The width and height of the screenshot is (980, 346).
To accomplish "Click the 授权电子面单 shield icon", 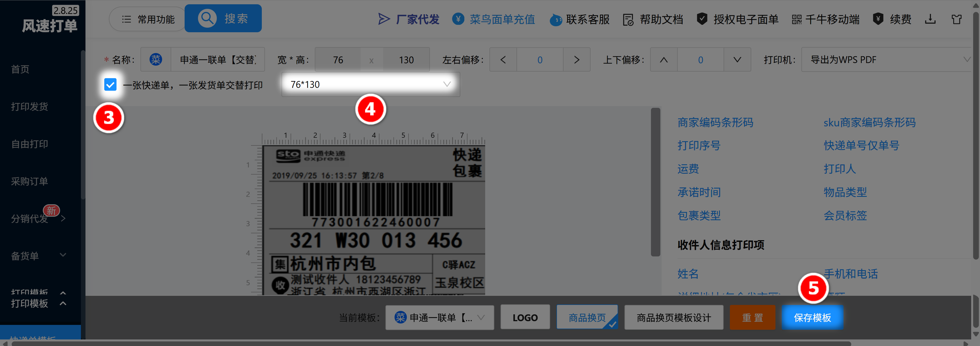I will (x=702, y=19).
